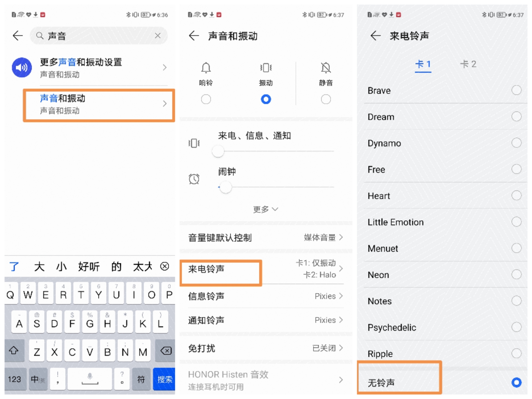Select the 静音 radio button
Screen dimensions: 532x399
coord(326,99)
